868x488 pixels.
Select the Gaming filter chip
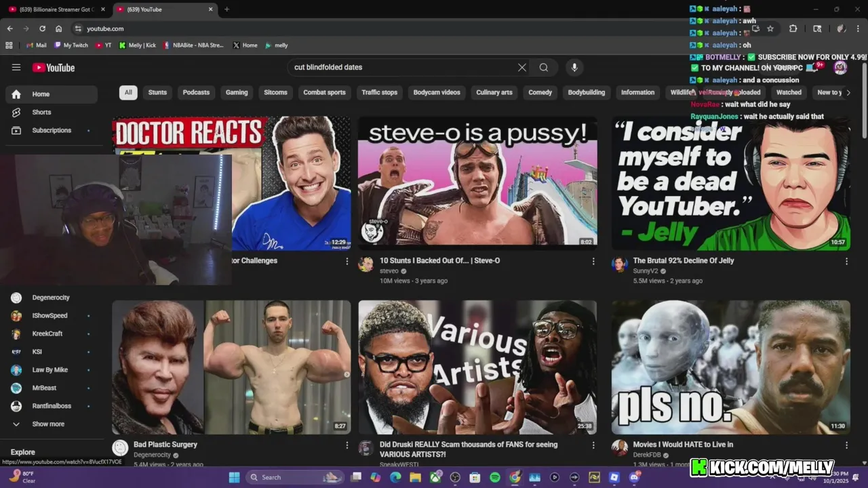(237, 92)
